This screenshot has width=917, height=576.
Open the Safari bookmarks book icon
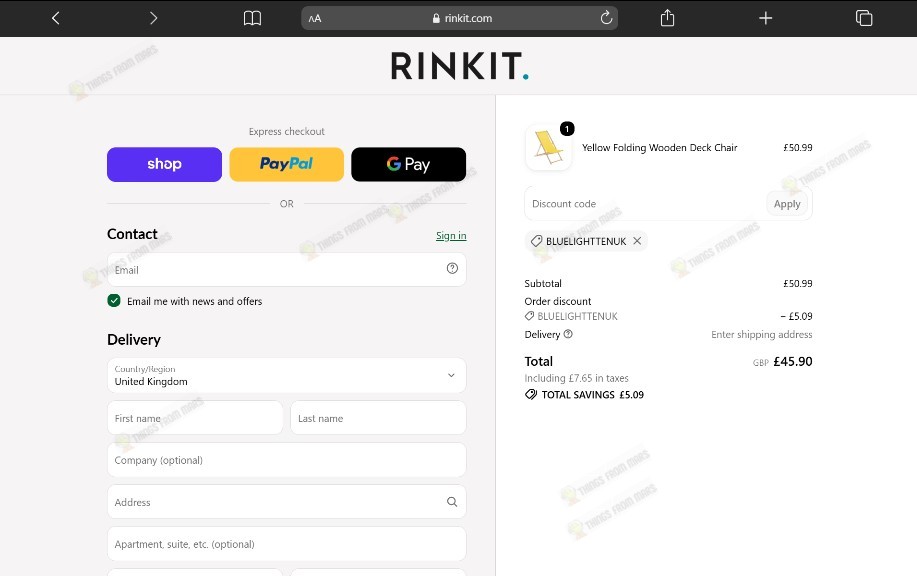click(x=252, y=18)
